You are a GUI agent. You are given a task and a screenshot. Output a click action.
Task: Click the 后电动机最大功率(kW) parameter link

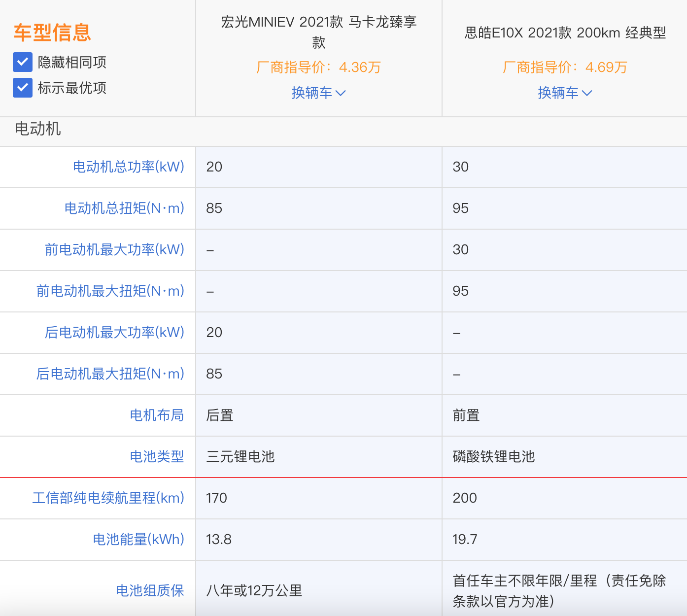pyautogui.click(x=115, y=332)
